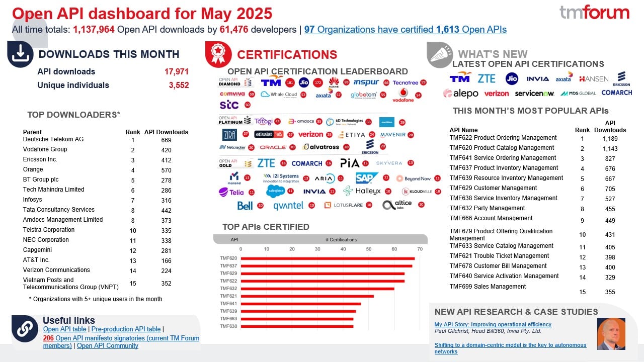Image resolution: width=644 pixels, height=362 pixels.
Task: Click the Bell logo in the Gold tier
Action: click(245, 205)
